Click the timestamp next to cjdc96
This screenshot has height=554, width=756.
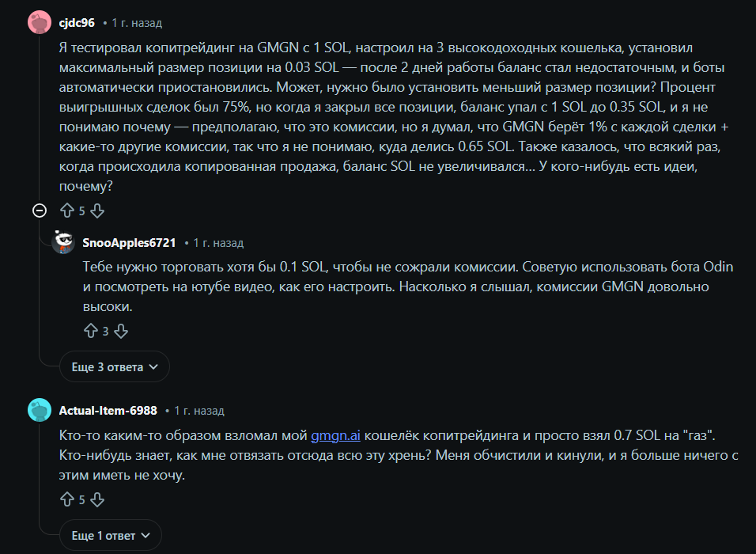(137, 23)
